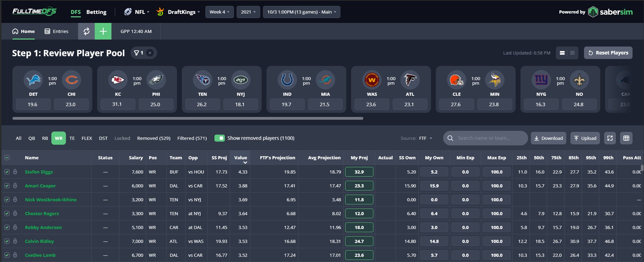Open the Entries tab
Image resolution: width=644 pixels, height=262 pixels.
tap(57, 31)
